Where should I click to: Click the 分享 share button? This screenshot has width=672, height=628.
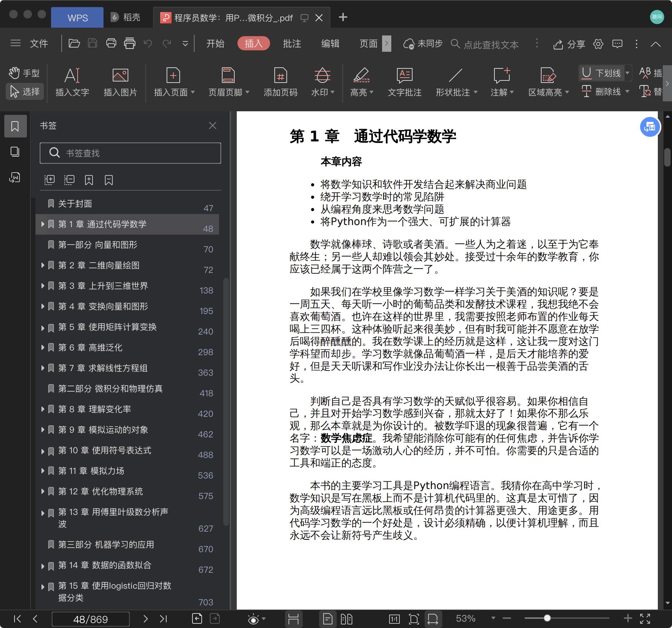569,44
